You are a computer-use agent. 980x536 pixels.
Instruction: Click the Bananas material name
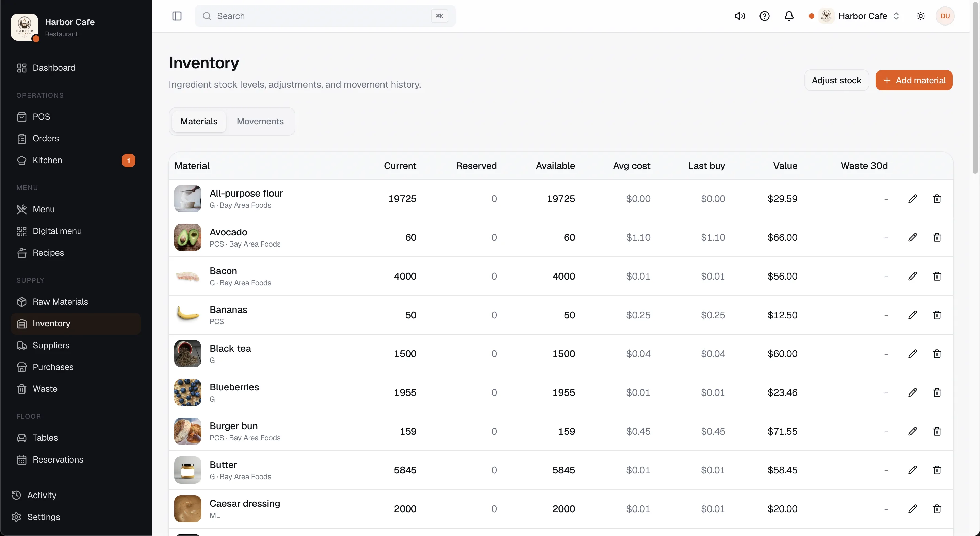click(228, 310)
